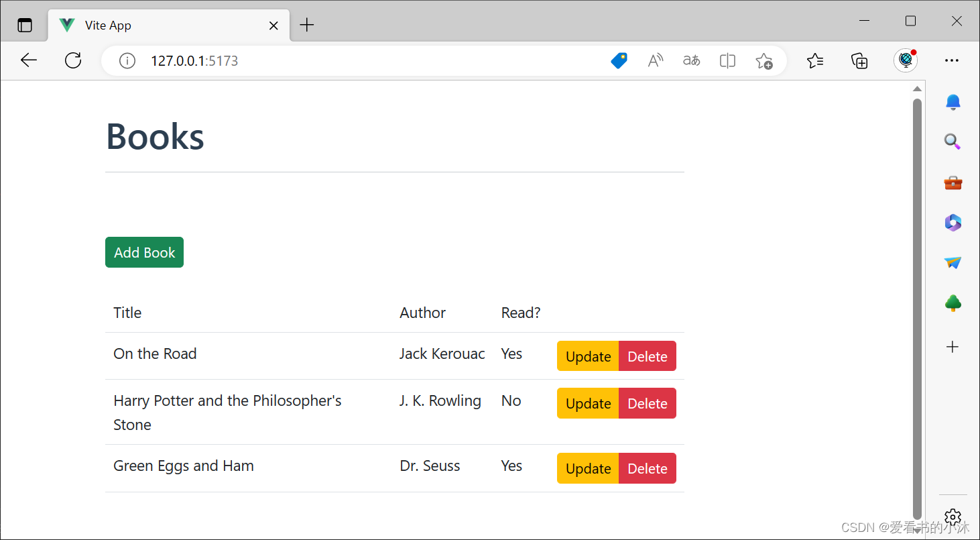Viewport: 980px width, 540px height.
Task: Click the read aloud icon
Action: coord(656,61)
